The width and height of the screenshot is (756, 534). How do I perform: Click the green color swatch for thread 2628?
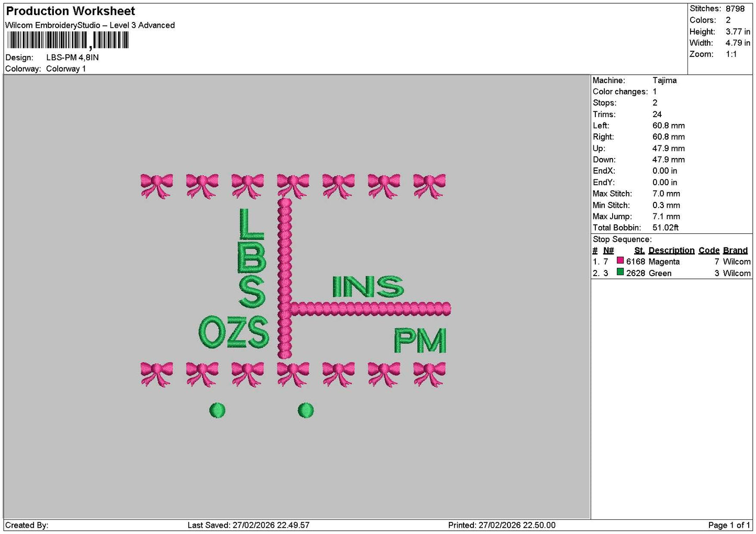click(620, 272)
